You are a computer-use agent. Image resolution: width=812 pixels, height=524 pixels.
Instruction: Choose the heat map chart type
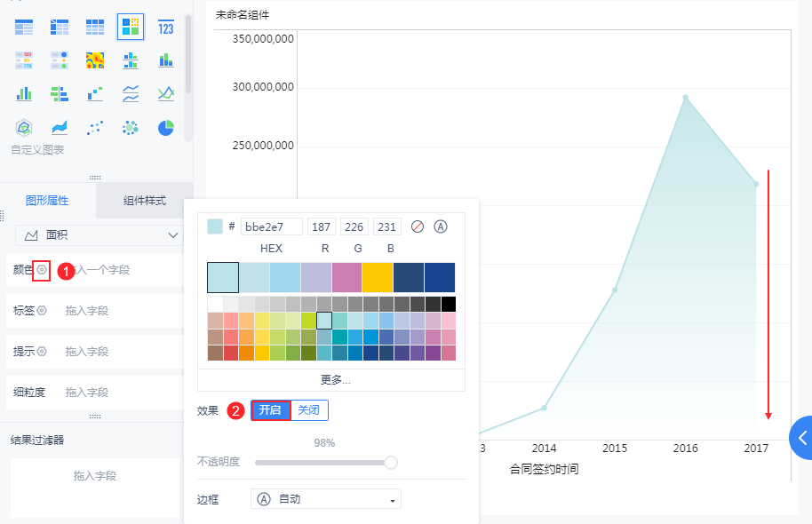point(95,60)
